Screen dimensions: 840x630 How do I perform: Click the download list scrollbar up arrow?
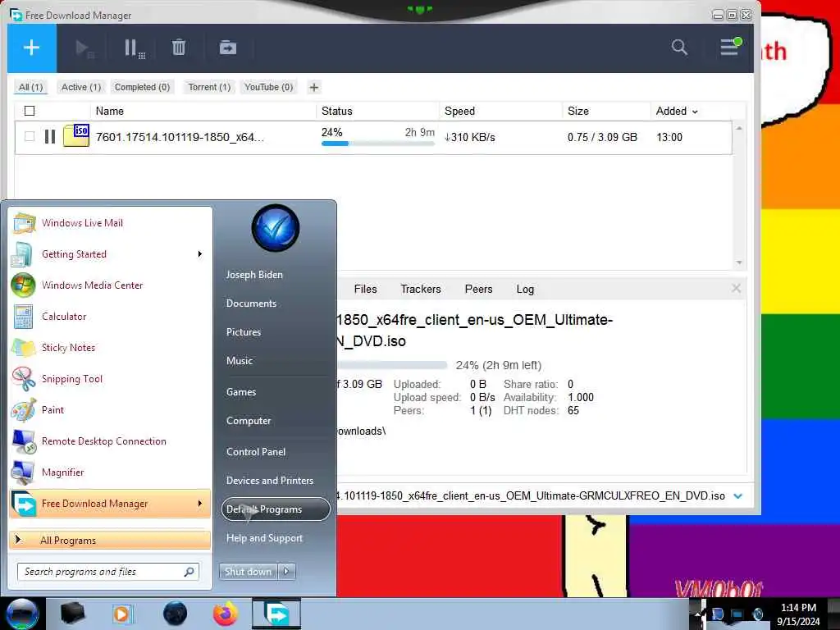pyautogui.click(x=739, y=129)
